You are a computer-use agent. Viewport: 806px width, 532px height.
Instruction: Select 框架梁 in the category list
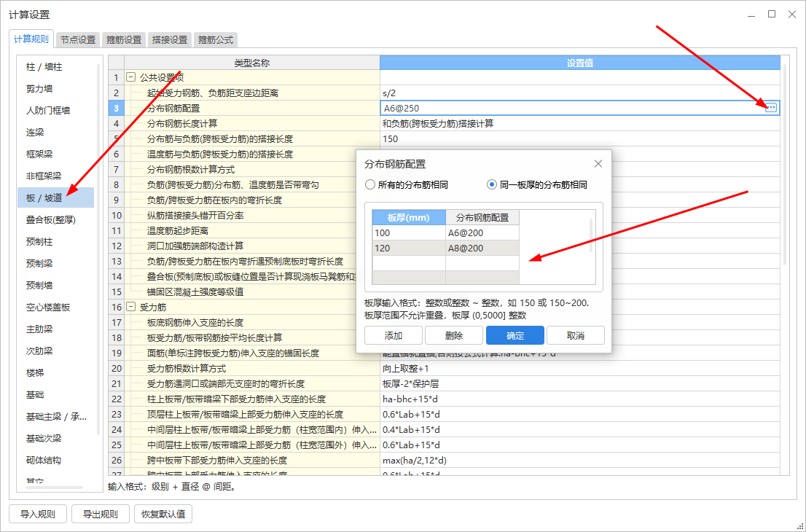[x=56, y=154]
